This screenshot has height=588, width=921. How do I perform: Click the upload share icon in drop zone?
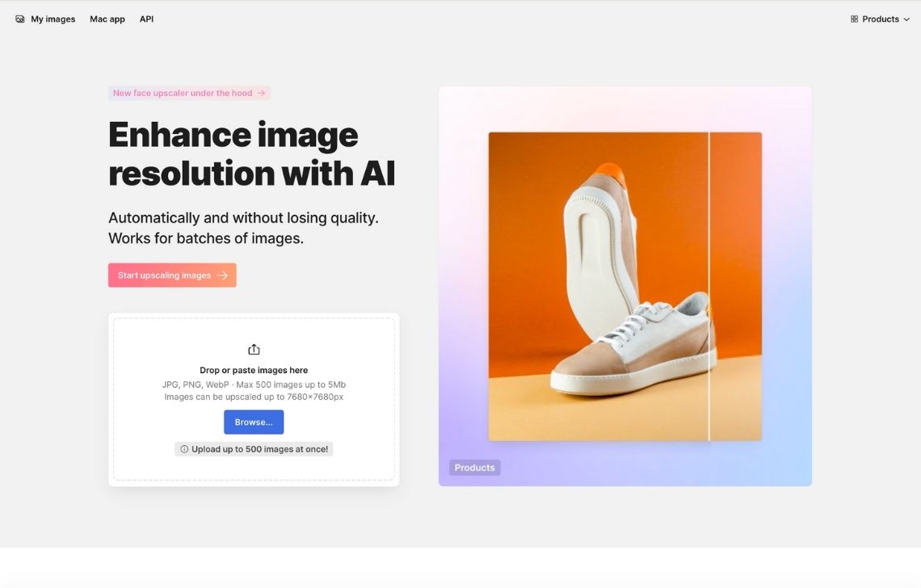254,350
